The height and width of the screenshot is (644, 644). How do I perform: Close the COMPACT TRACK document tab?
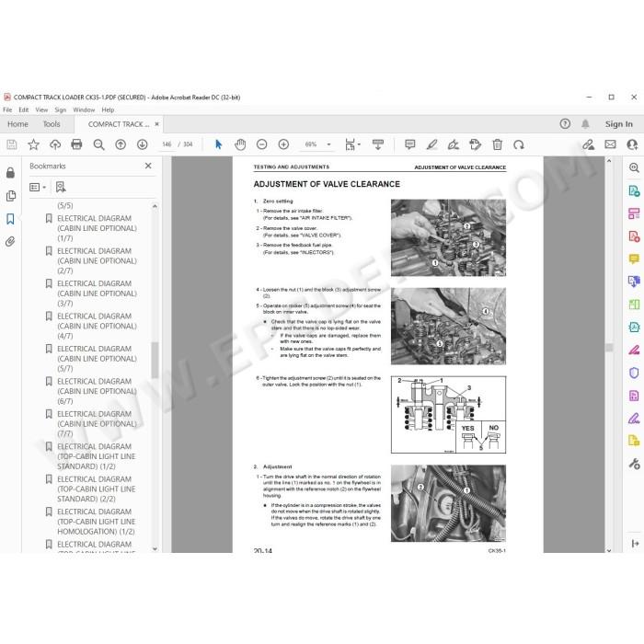pos(156,124)
